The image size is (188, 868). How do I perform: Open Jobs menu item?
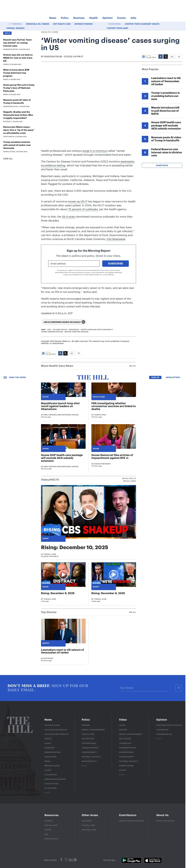point(133,18)
